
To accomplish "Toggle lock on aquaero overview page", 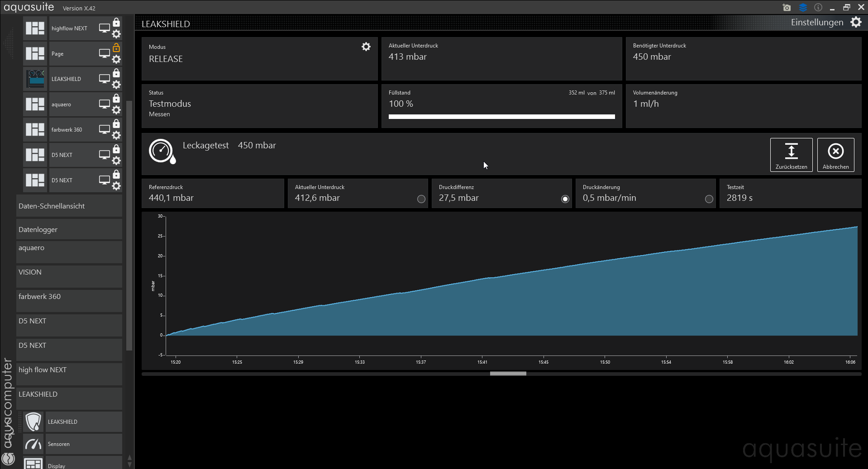I will (x=116, y=99).
